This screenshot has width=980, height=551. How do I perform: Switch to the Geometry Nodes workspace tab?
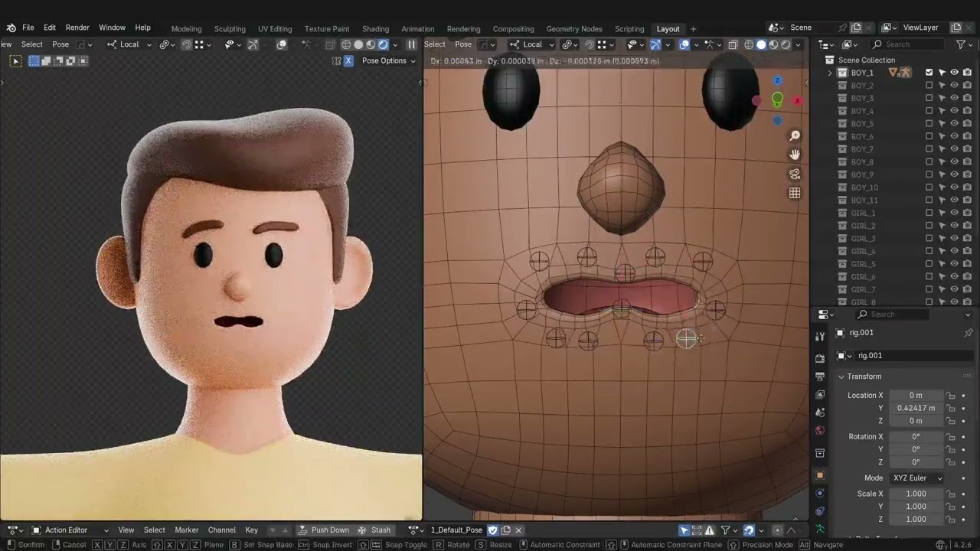point(574,29)
